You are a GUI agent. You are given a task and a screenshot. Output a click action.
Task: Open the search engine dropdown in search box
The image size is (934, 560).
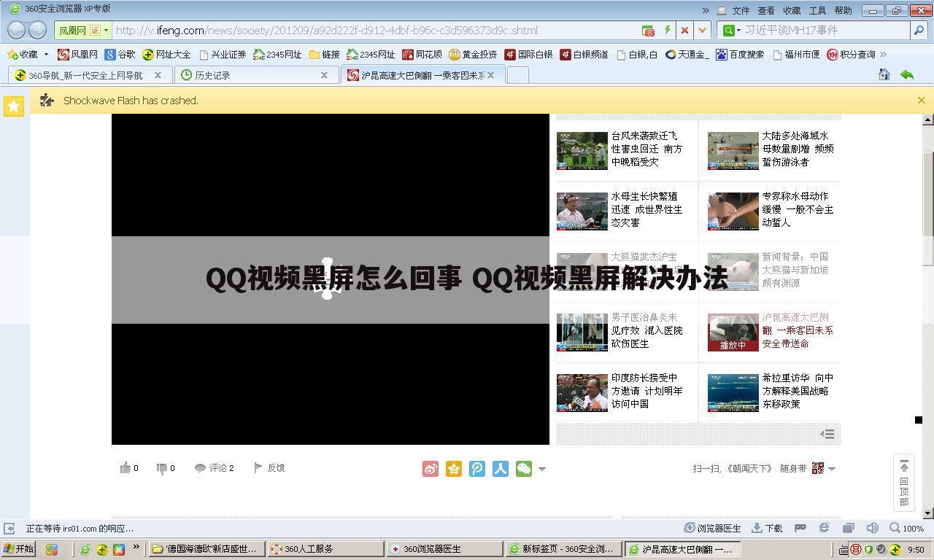click(x=737, y=30)
